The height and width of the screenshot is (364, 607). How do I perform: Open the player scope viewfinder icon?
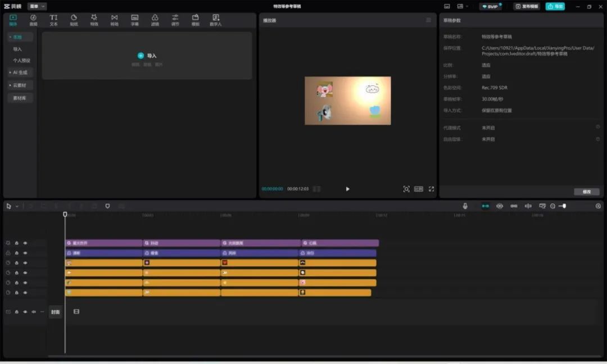406,189
